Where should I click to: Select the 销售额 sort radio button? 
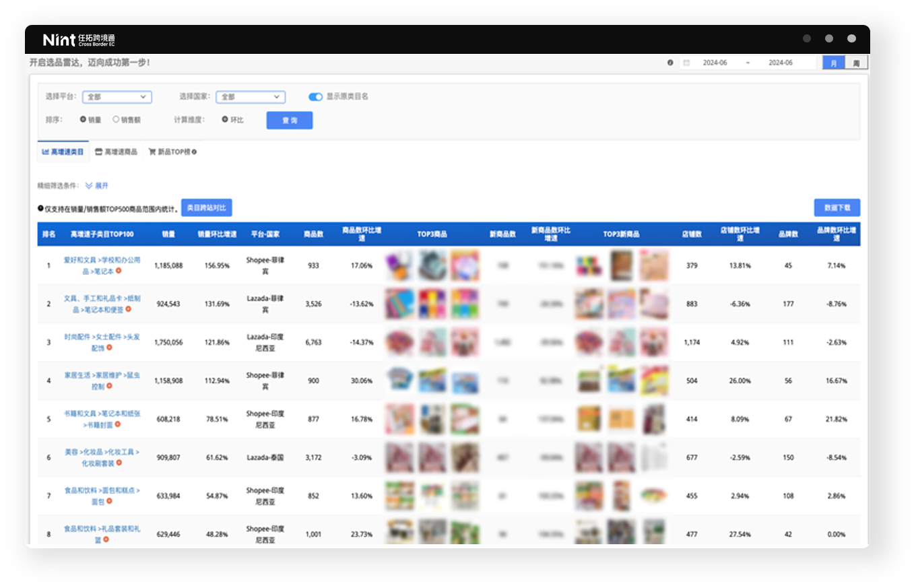click(116, 119)
